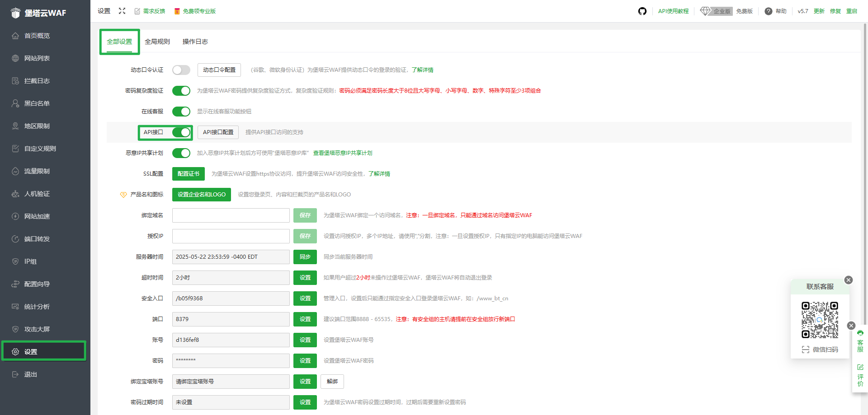Open the GitHub icon link
868x415 pixels.
point(642,11)
